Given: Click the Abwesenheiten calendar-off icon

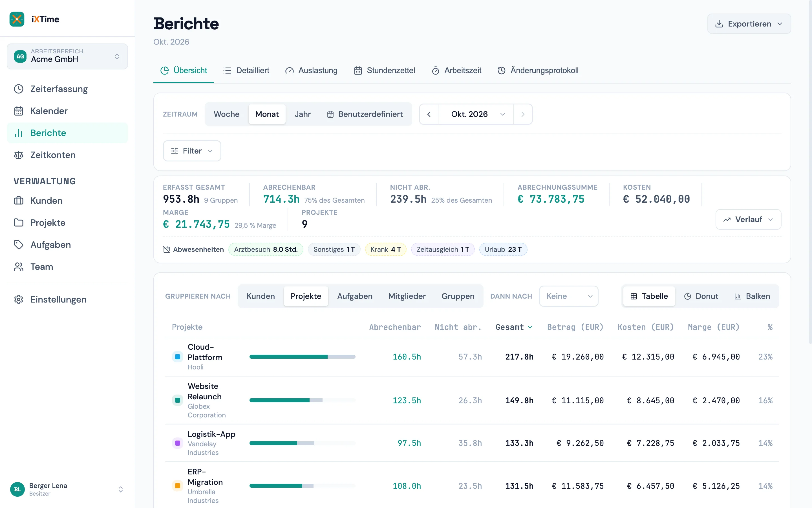Looking at the screenshot, I should [166, 249].
